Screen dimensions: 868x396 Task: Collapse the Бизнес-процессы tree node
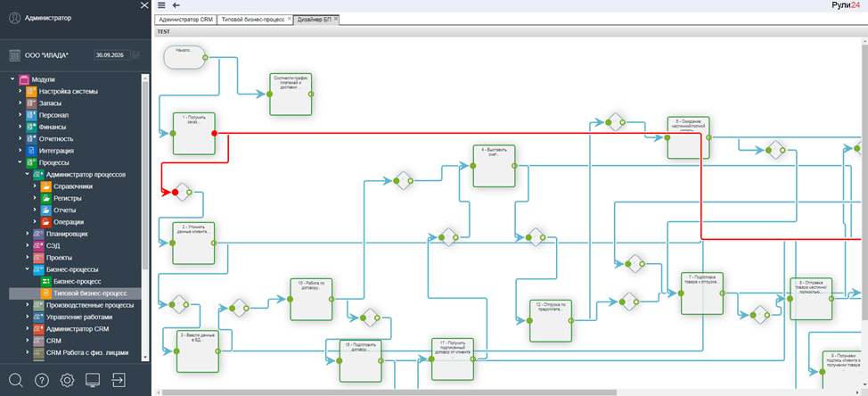(27, 269)
